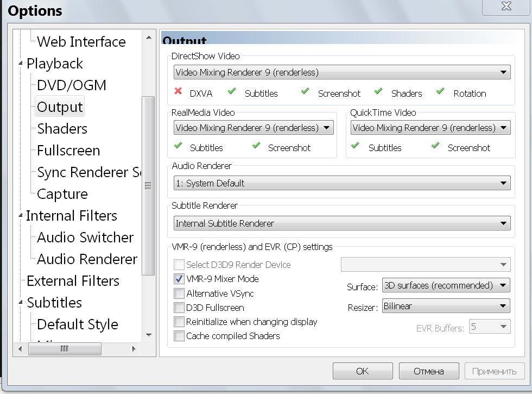This screenshot has height=394, width=532.
Task: Expand the Resizer dropdown set to Bilinear
Action: coord(446,307)
